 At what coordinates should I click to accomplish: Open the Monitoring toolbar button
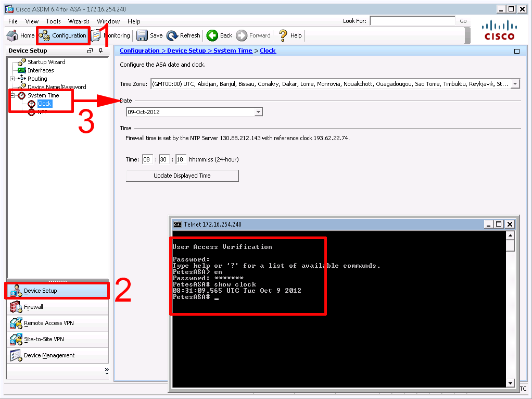coord(111,35)
